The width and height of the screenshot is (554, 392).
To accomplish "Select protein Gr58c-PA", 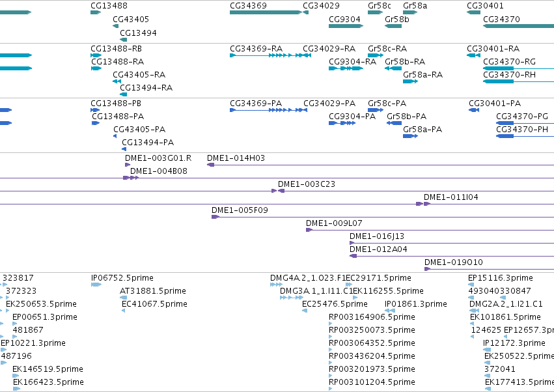I will click(387, 104).
